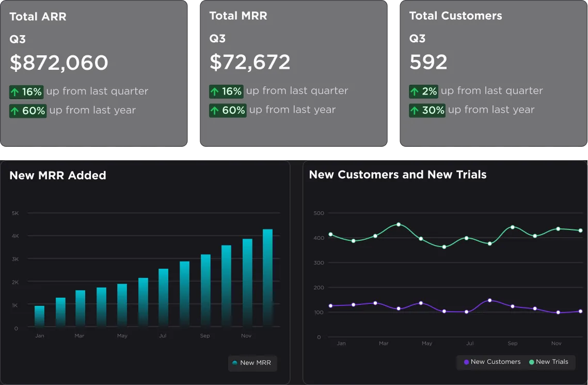
Task: Click the first New Trials data point
Action: pos(330,235)
